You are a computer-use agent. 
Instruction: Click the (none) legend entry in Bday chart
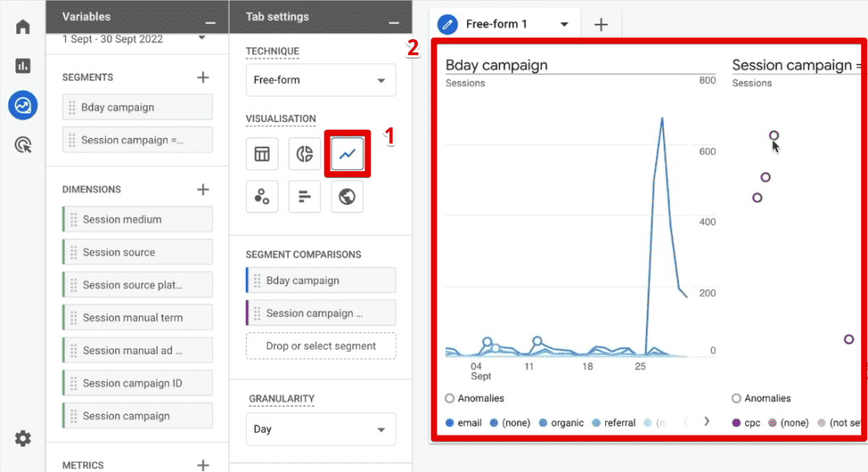coord(509,423)
